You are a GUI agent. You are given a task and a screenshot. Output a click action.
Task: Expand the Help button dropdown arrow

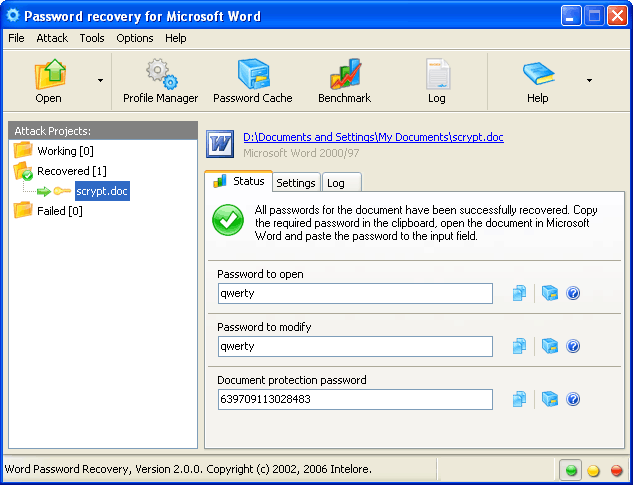(589, 81)
